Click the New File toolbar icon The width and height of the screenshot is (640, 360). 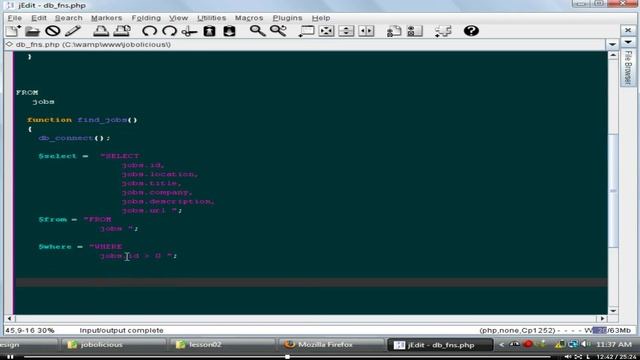click(13, 31)
